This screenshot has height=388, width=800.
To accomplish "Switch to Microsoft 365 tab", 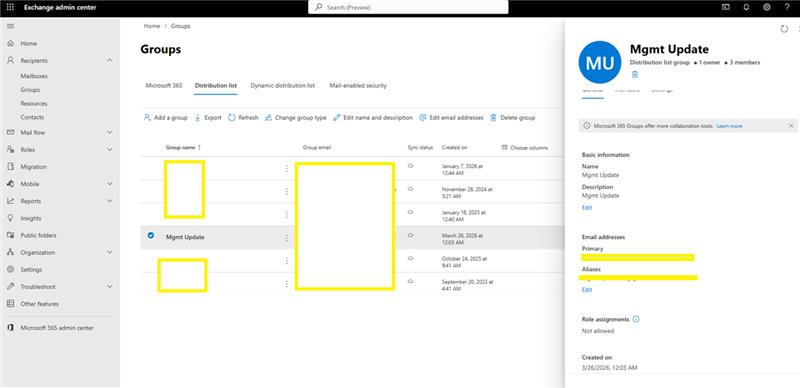I will coord(163,86).
